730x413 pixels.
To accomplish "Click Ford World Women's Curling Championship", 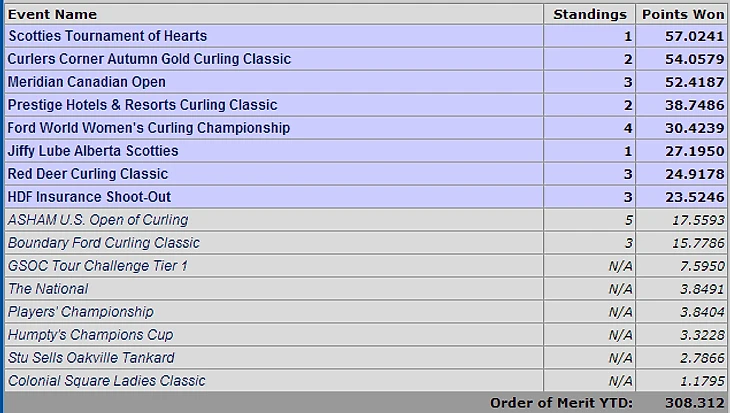I will click(x=149, y=128).
